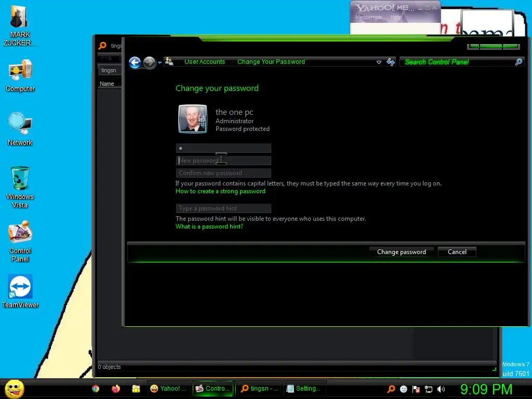Switch to Yahoo! taskbar button
532x399 pixels.
(x=169, y=389)
